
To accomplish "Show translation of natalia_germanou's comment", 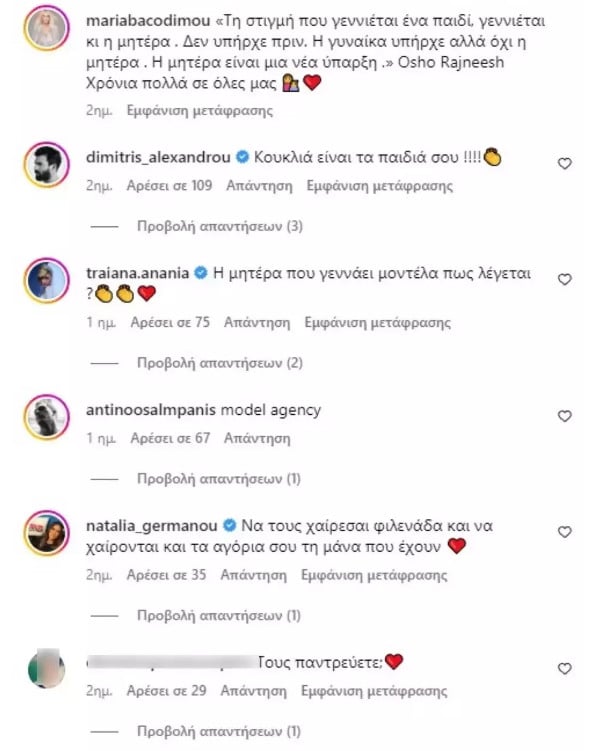I will [x=374, y=575].
